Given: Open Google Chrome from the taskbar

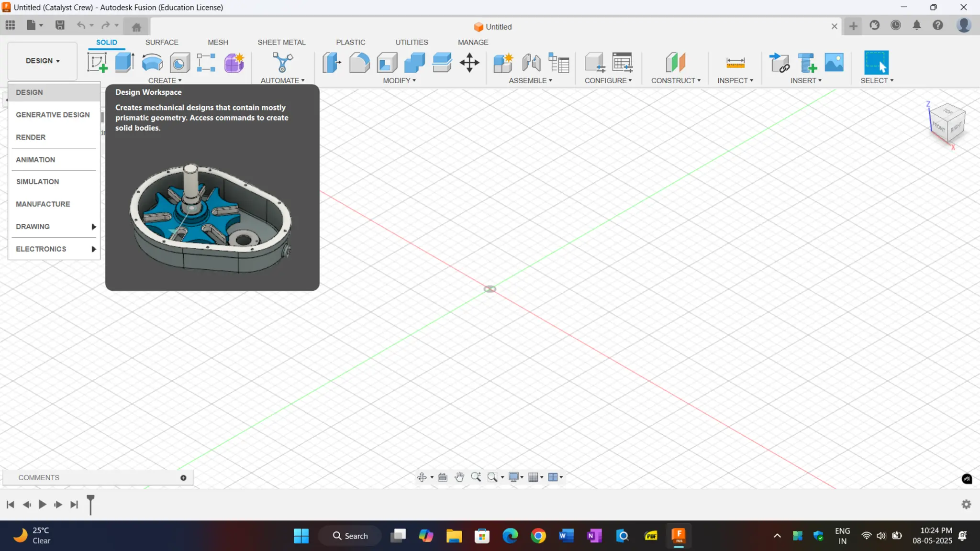Looking at the screenshot, I should pos(538,536).
